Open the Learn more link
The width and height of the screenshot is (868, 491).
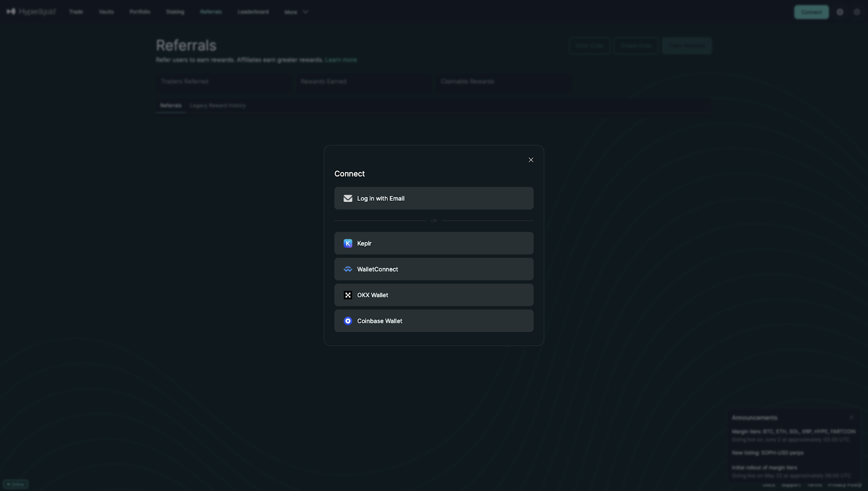[x=341, y=60]
